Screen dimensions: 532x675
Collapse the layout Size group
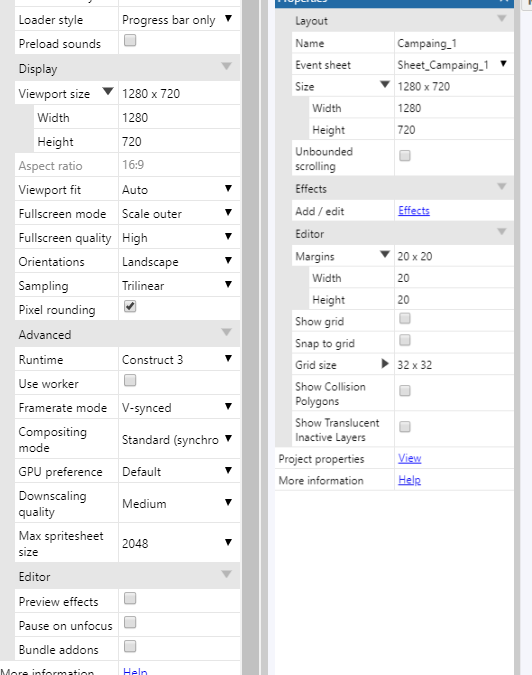click(385, 84)
